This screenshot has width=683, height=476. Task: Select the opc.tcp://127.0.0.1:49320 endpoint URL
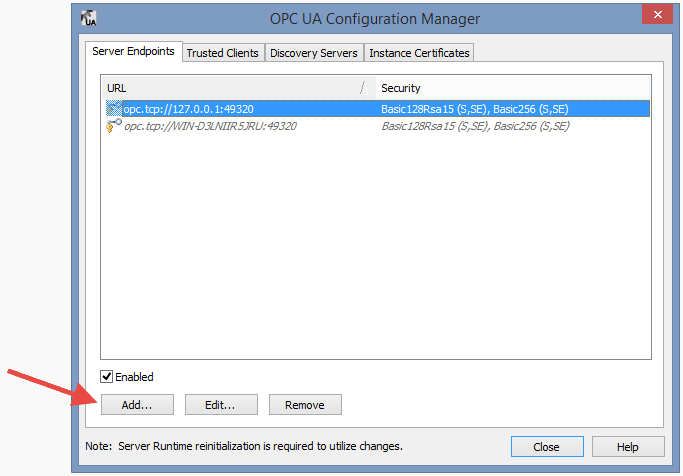point(189,109)
